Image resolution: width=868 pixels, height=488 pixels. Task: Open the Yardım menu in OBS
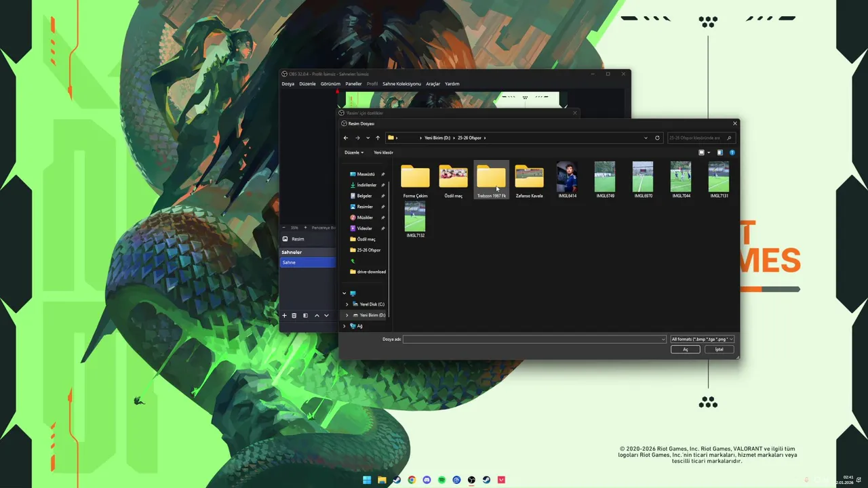click(452, 84)
